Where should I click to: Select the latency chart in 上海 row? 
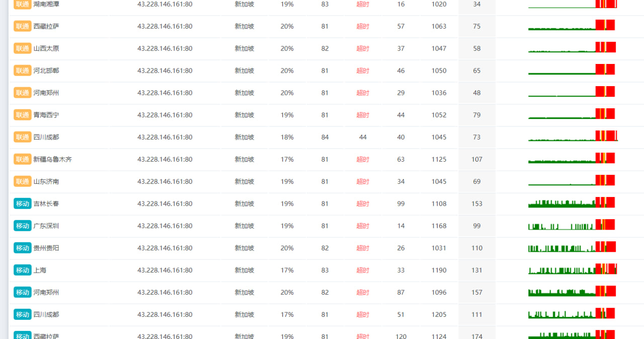(x=573, y=269)
